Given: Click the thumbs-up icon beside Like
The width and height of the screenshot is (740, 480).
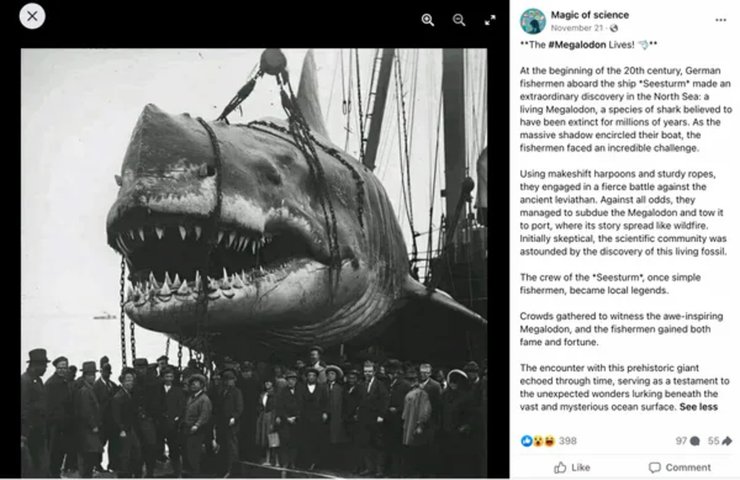Looking at the screenshot, I should coord(559,467).
